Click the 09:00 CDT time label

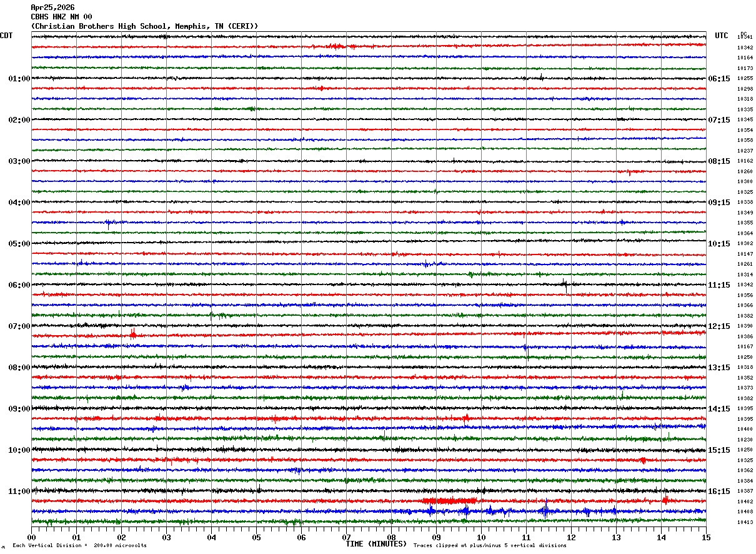[19, 409]
